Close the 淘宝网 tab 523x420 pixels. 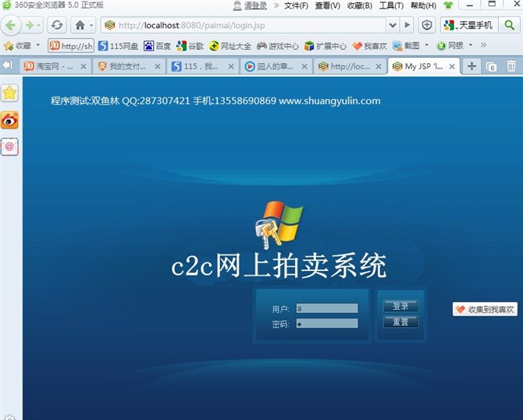tap(84, 66)
